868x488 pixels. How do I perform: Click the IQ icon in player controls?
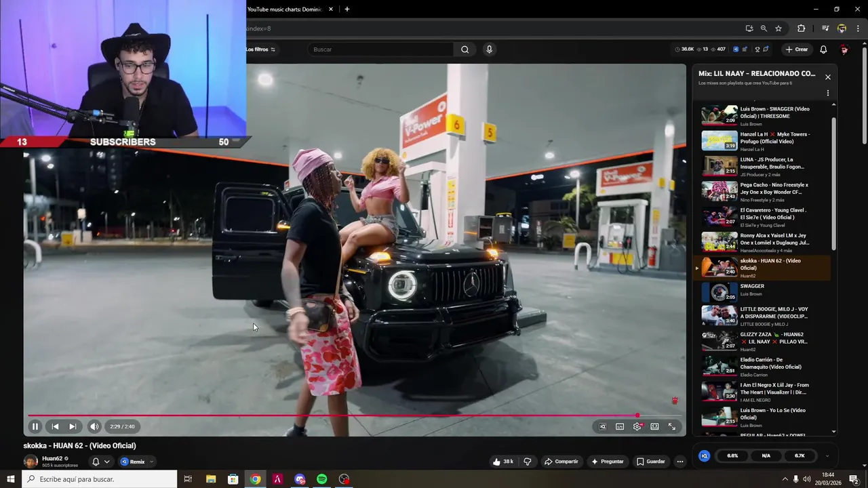[602, 426]
